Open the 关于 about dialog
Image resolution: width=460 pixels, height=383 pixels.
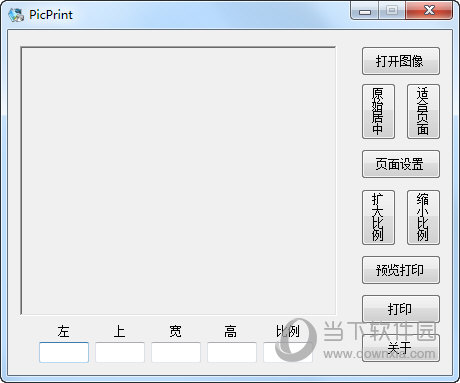tap(401, 348)
